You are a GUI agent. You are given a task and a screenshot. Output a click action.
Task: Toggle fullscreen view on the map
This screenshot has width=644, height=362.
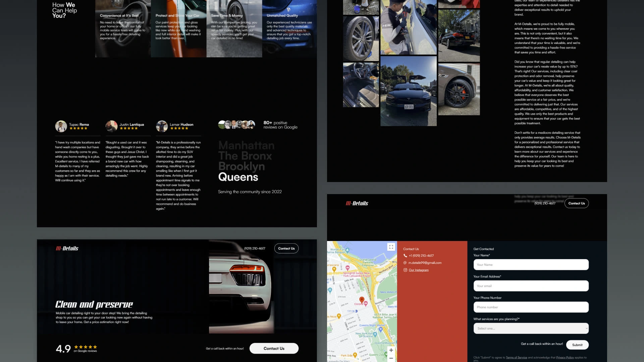[x=391, y=247]
